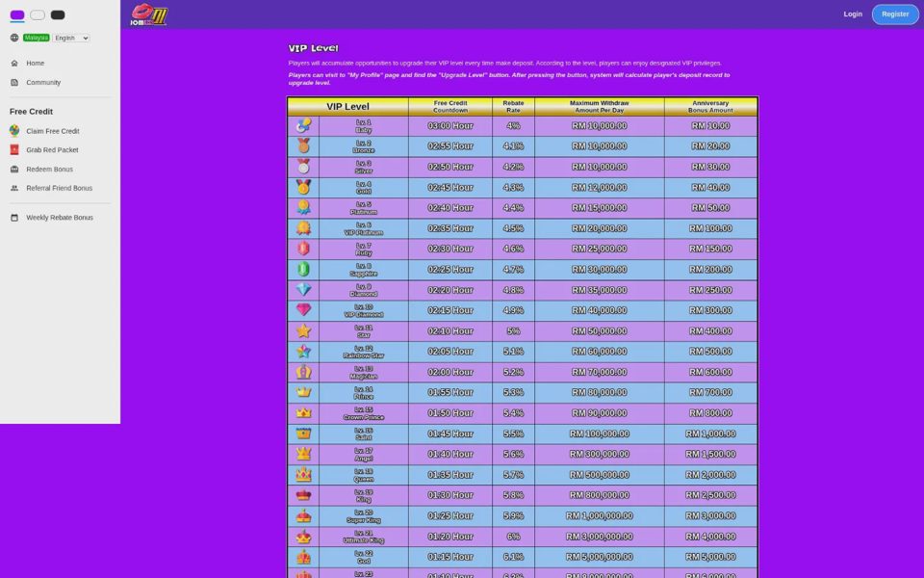The width and height of the screenshot is (924, 578).
Task: Click the Lv.15 Crown Prince label
Action: [364, 413]
